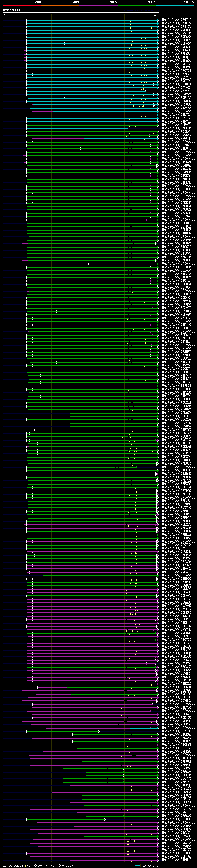Viewport: 197px width, 868px height.
Task: Click the orange ~40% identity legend segment
Action: point(60,6)
